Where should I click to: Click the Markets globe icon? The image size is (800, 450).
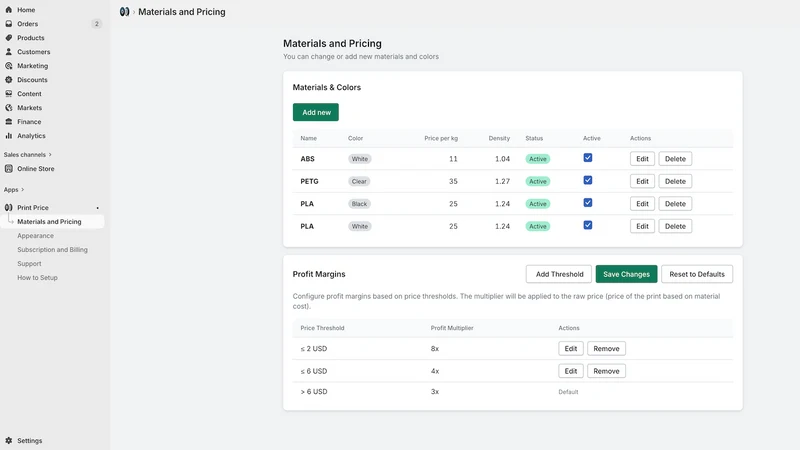click(9, 108)
